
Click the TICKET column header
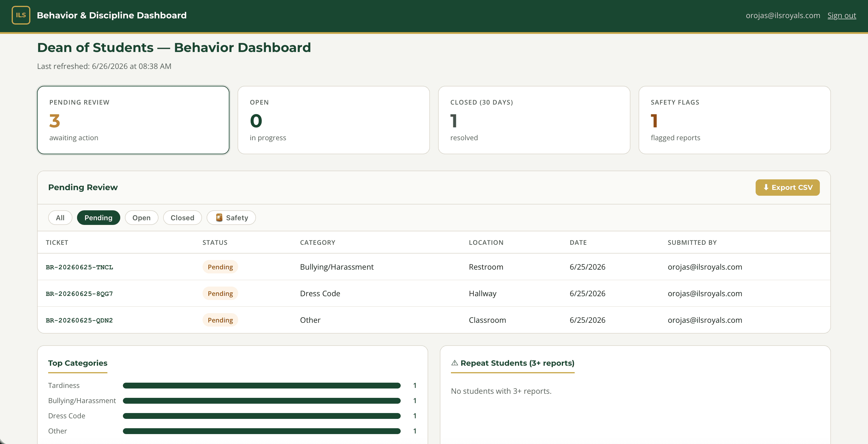pyautogui.click(x=57, y=242)
